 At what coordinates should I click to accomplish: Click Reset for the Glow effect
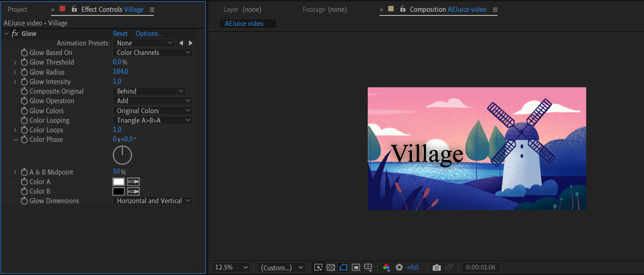point(120,34)
